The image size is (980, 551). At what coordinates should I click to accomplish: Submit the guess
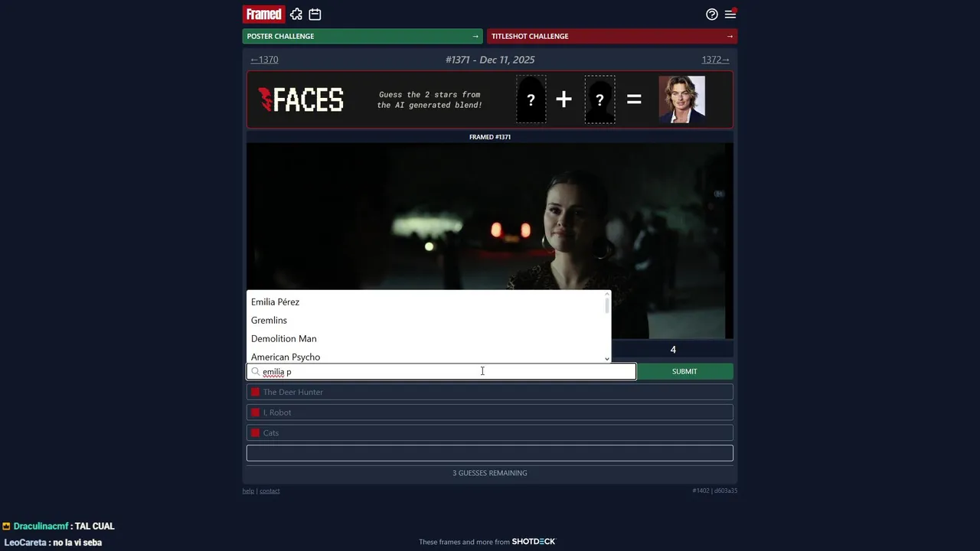tap(684, 371)
